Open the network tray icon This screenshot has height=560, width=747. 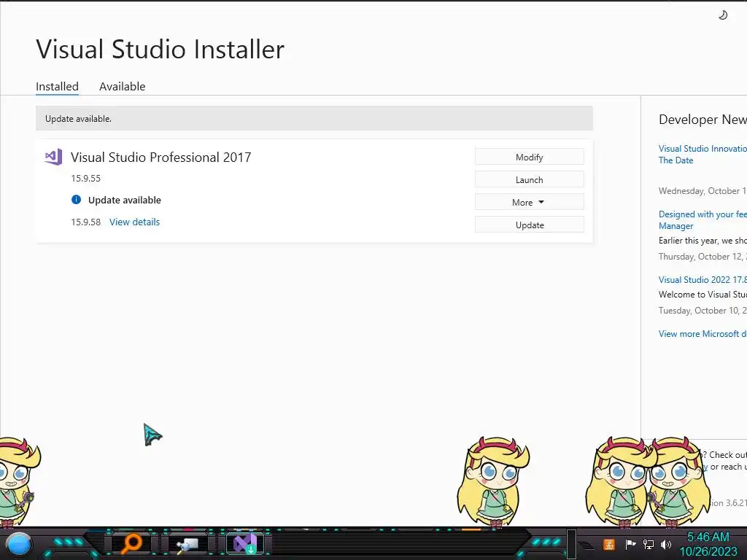pyautogui.click(x=649, y=544)
